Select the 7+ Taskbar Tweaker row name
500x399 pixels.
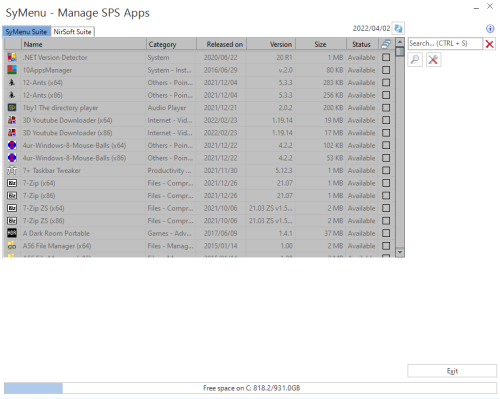click(52, 171)
